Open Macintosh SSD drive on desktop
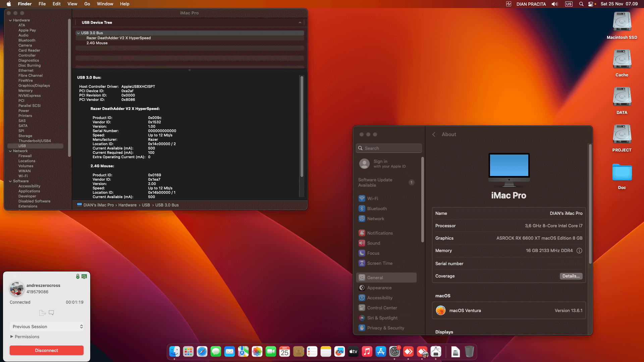The height and width of the screenshot is (362, 644). coord(622,26)
